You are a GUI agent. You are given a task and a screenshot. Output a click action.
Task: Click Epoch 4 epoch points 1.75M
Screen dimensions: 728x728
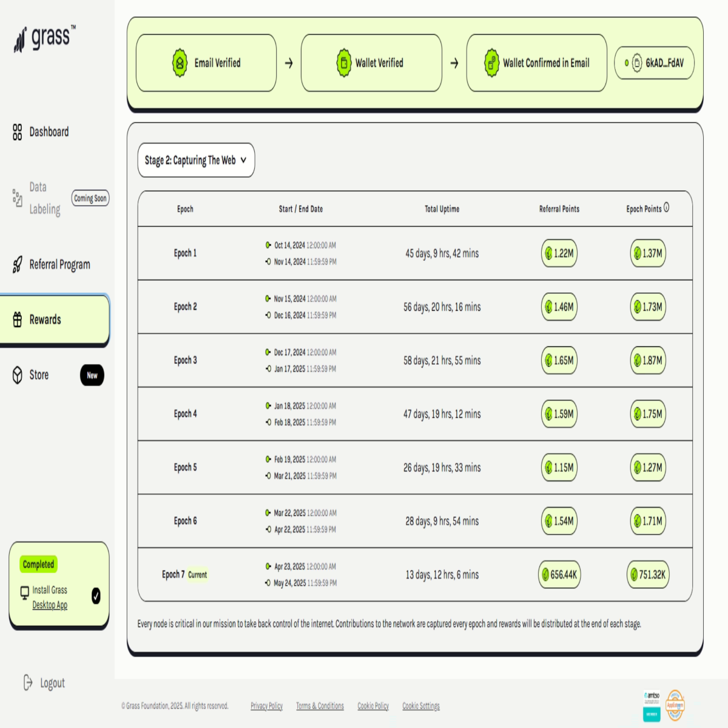648,414
